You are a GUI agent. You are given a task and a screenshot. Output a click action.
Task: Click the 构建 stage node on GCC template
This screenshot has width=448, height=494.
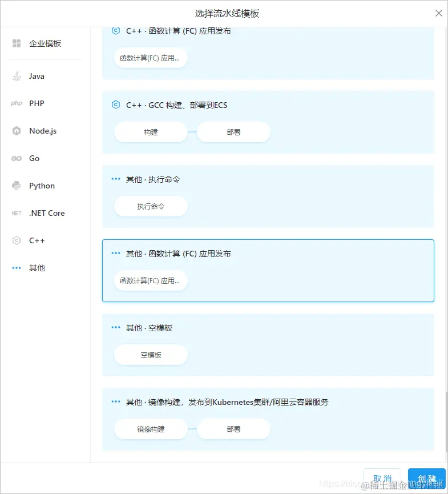150,132
